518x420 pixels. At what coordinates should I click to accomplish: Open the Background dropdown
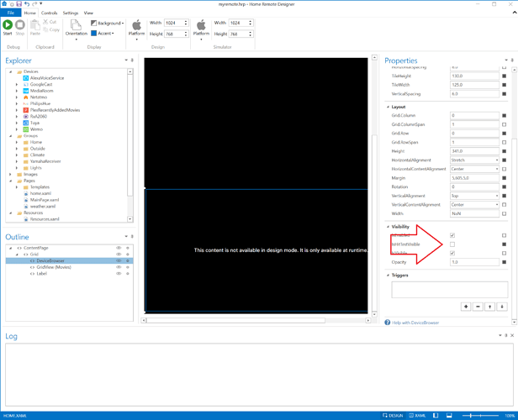click(108, 23)
